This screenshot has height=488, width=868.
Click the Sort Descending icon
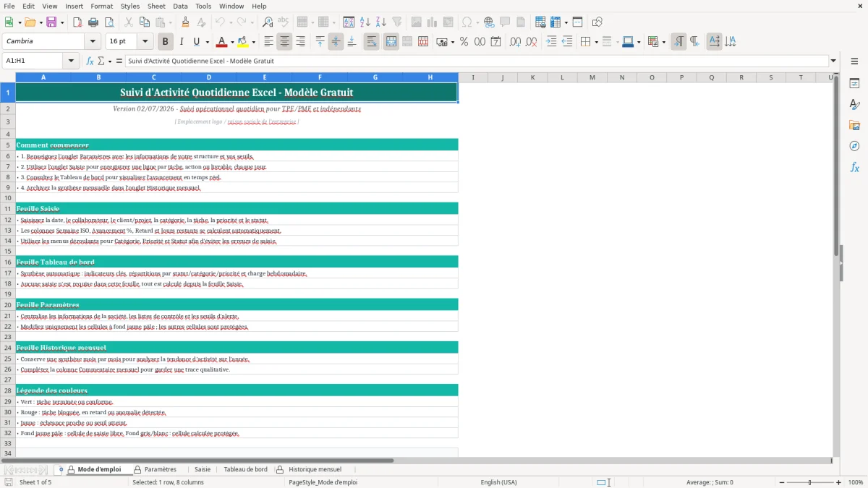point(381,22)
